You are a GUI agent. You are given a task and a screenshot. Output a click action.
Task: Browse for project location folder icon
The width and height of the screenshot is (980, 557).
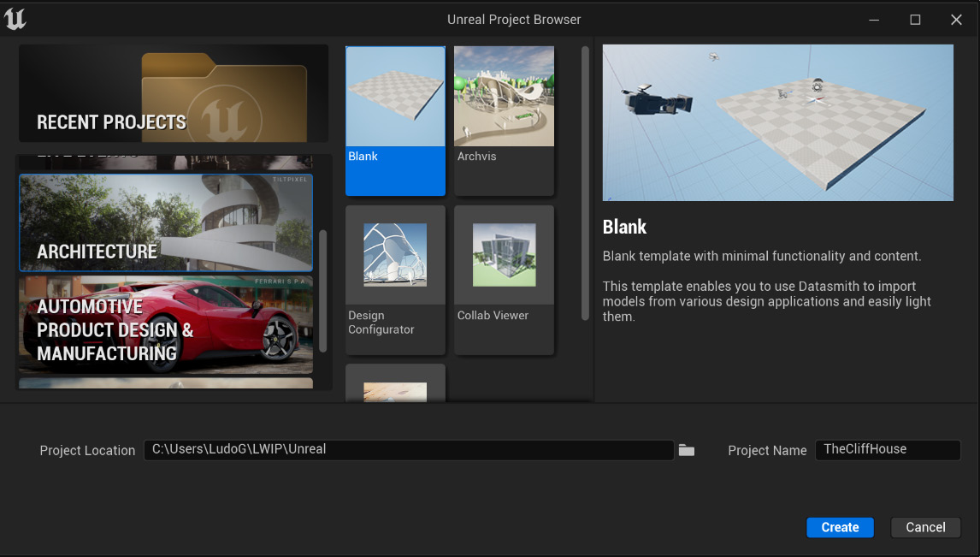tap(687, 450)
